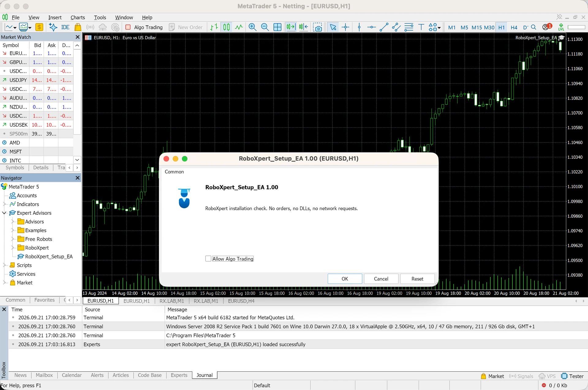Select the H4 timeframe button
Image resolution: width=588 pixels, height=390 pixels.
[x=514, y=27]
